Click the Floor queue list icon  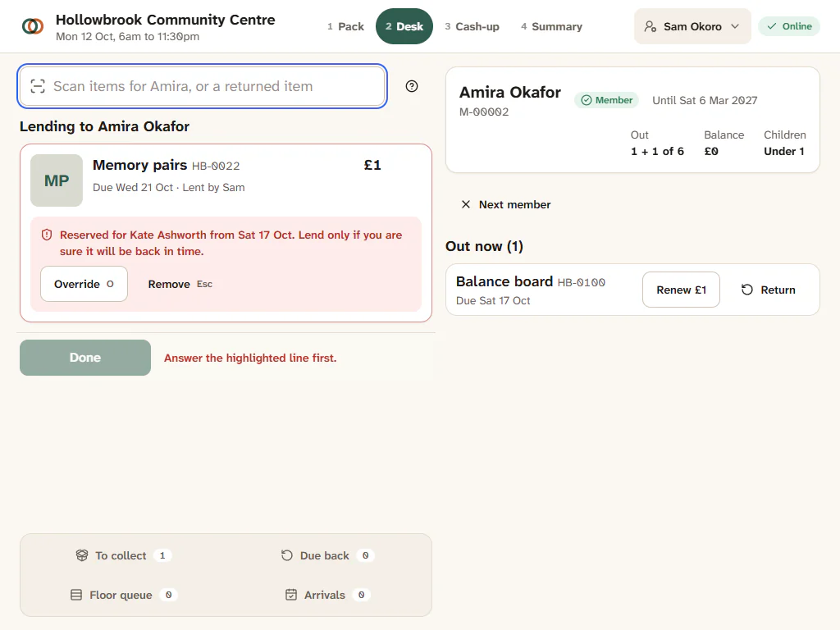(x=76, y=596)
